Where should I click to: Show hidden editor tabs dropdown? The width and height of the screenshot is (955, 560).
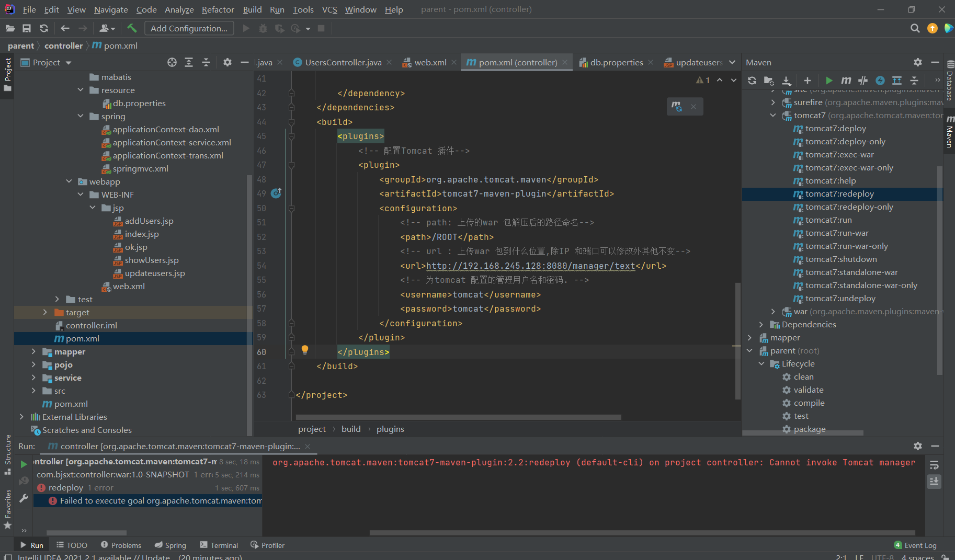click(732, 62)
